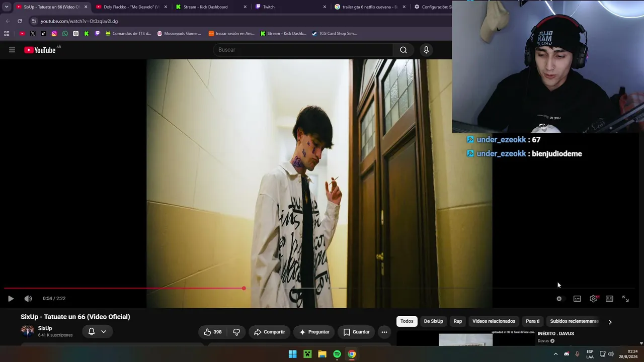The image size is (644, 362).
Task: Enter fullscreen mode for the video
Action: click(625, 299)
